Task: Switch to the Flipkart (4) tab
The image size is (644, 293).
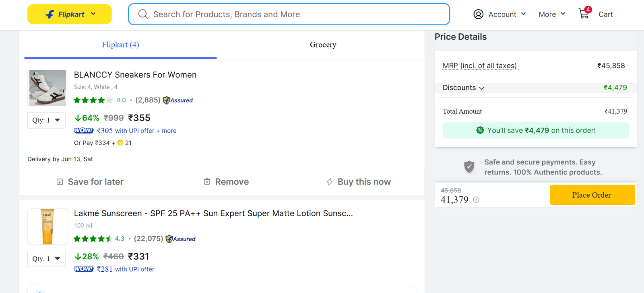Action: click(120, 45)
